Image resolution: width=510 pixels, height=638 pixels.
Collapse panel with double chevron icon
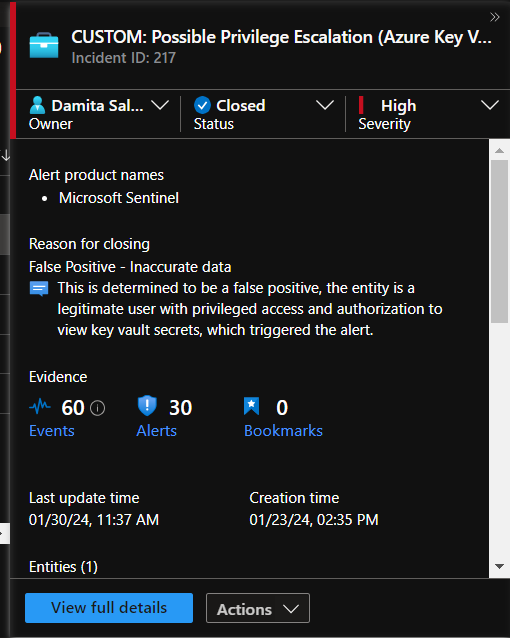pos(495,17)
